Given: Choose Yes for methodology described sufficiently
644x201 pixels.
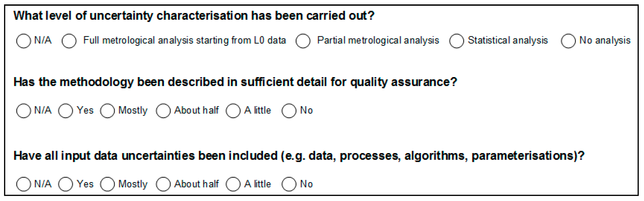Looking at the screenshot, I should click(65, 111).
